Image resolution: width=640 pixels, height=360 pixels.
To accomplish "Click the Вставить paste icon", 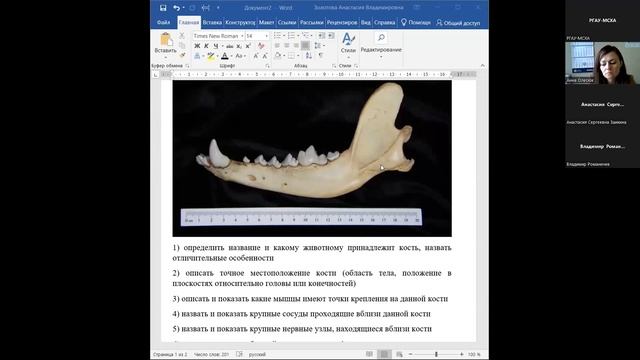I will (166, 40).
